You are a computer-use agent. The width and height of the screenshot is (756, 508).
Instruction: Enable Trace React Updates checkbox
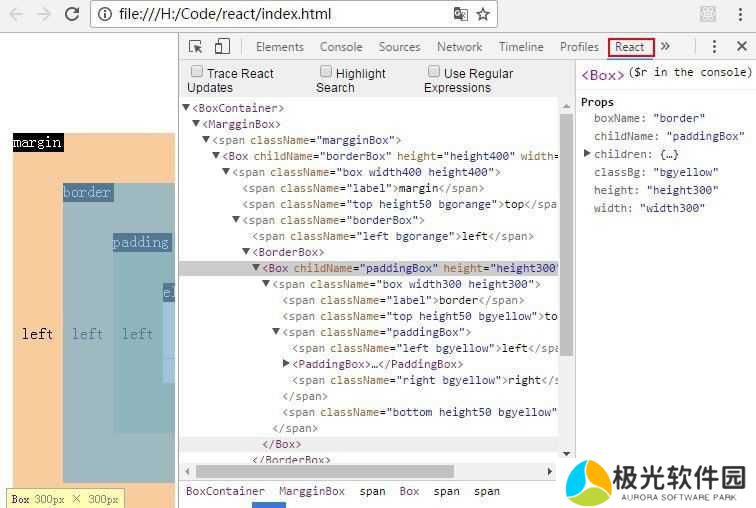[x=197, y=72]
